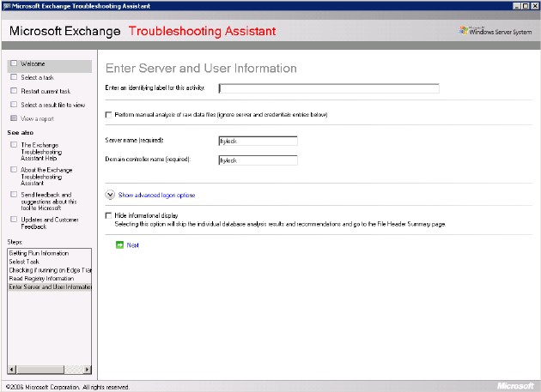This screenshot has width=541, height=392.
Task: Click the icon next to Updates and Customer Feedback
Action: pyautogui.click(x=14, y=220)
